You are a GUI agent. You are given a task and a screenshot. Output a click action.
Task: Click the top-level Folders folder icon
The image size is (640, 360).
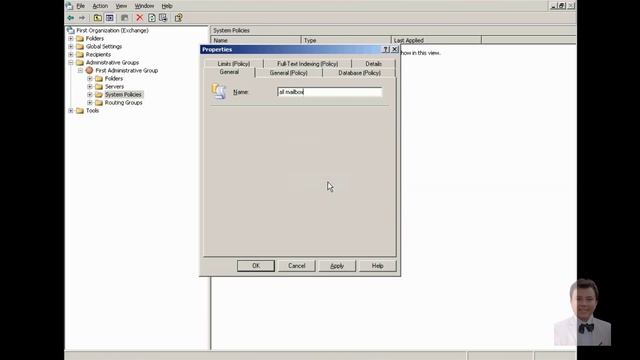point(80,38)
